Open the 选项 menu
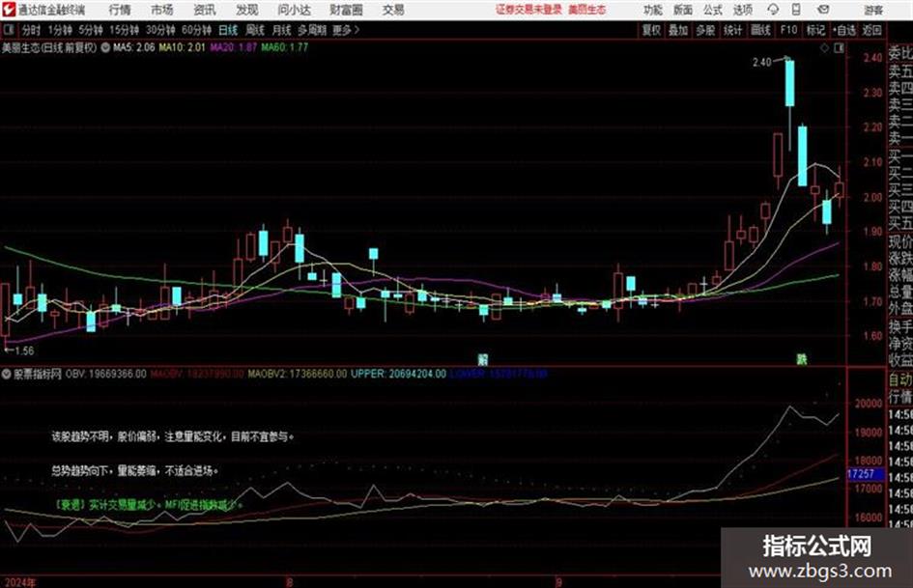The width and height of the screenshot is (913, 588). 742,10
